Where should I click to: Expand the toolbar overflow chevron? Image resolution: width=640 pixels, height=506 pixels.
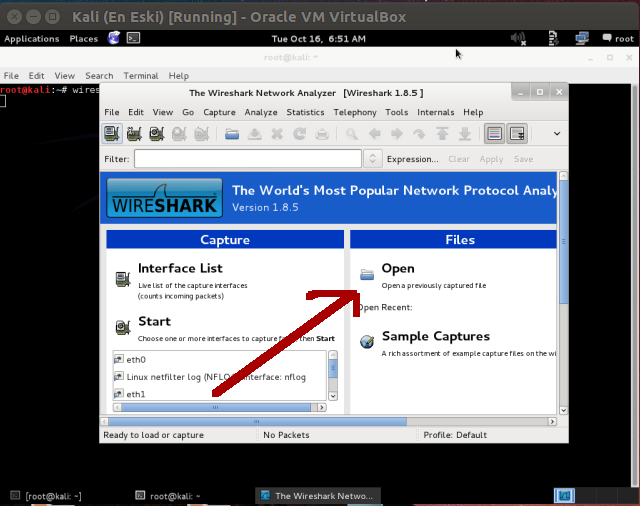coord(557,133)
